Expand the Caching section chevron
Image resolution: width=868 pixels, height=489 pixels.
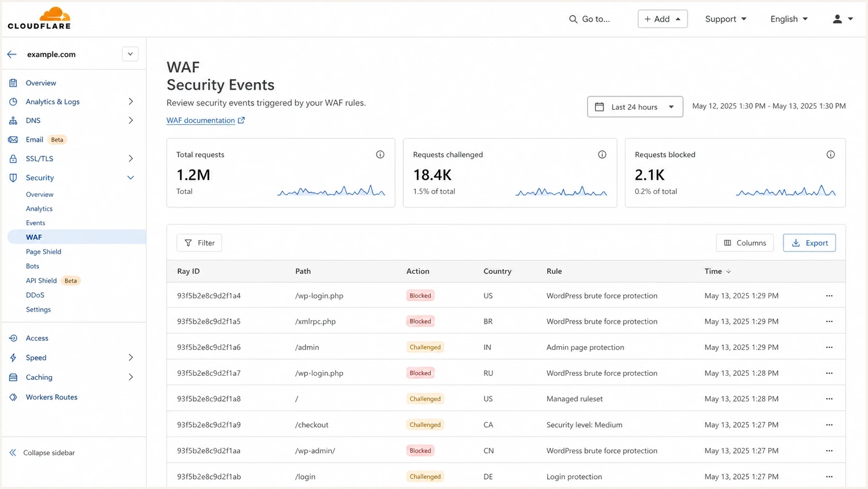point(131,377)
